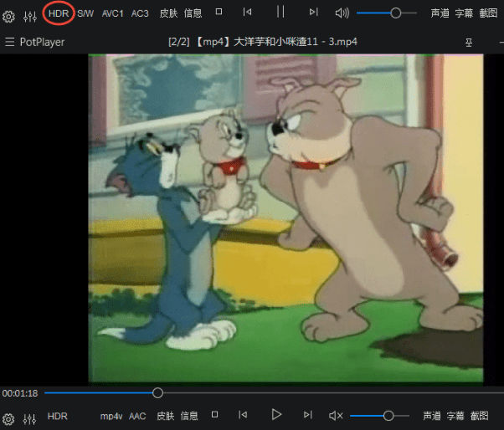504x430 pixels.
Task: Stop playback using bottom toolbar stop icon
Action: pos(214,415)
